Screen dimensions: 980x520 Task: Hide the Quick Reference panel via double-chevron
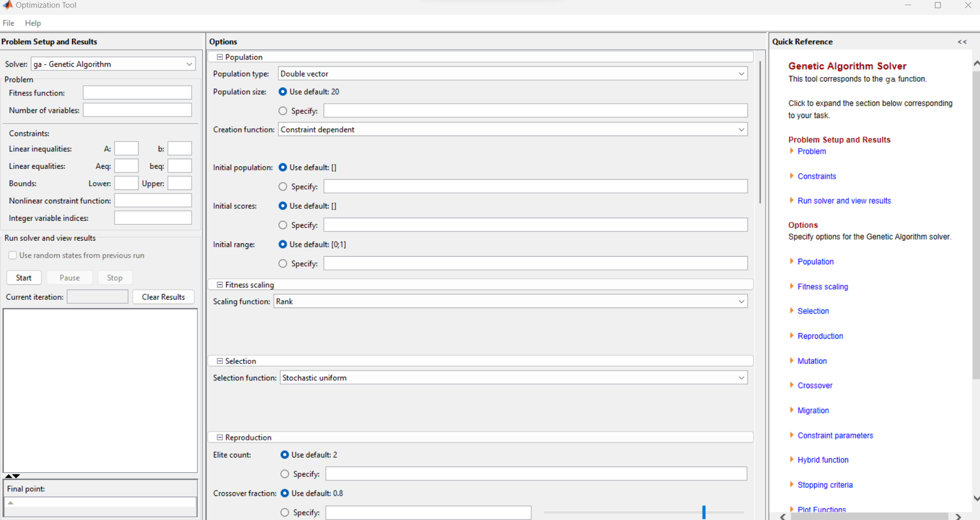pyautogui.click(x=962, y=42)
